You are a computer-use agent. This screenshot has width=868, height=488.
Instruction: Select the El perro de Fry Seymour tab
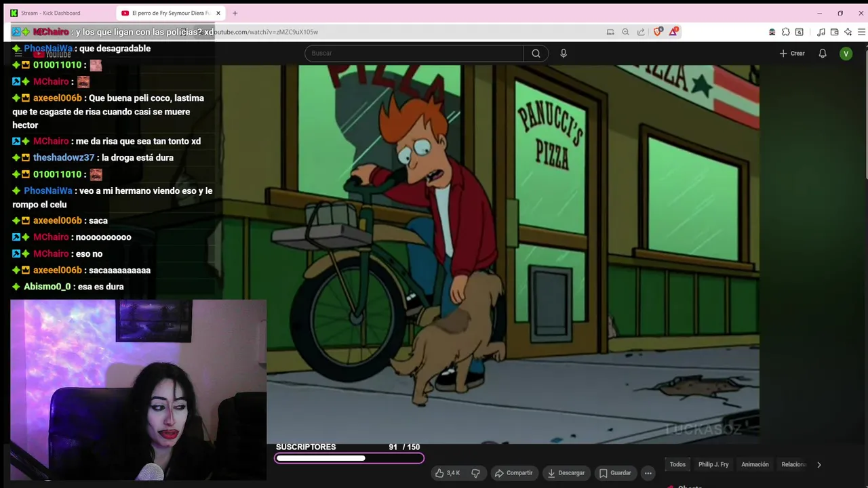[170, 13]
